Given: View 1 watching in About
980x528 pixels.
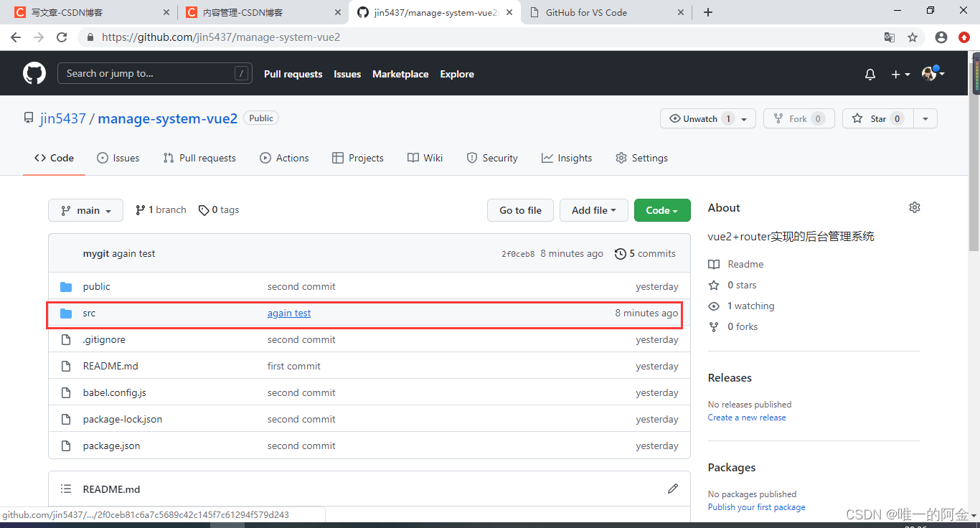Looking at the screenshot, I should click(741, 306).
